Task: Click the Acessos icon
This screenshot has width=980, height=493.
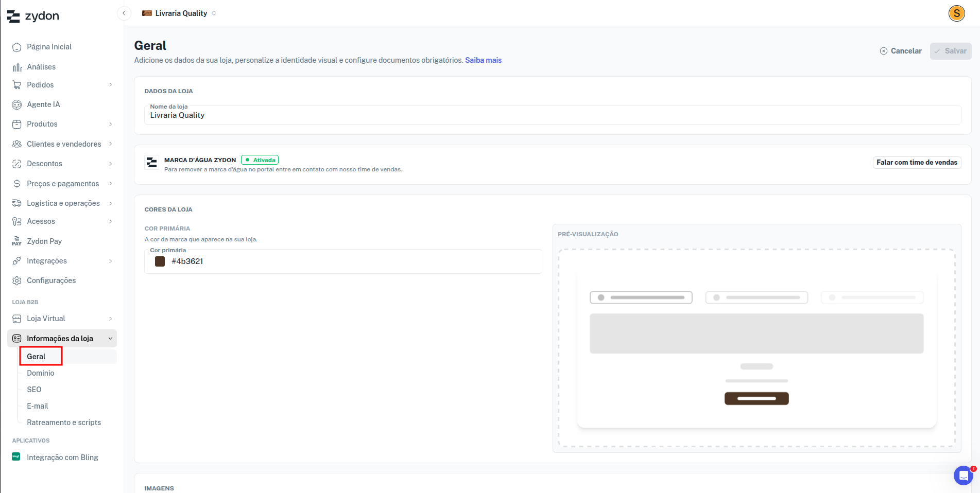Action: coord(17,221)
